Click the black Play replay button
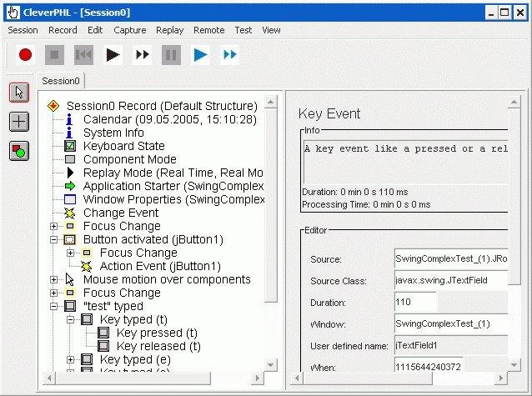Image resolution: width=532 pixels, height=396 pixels. point(113,55)
